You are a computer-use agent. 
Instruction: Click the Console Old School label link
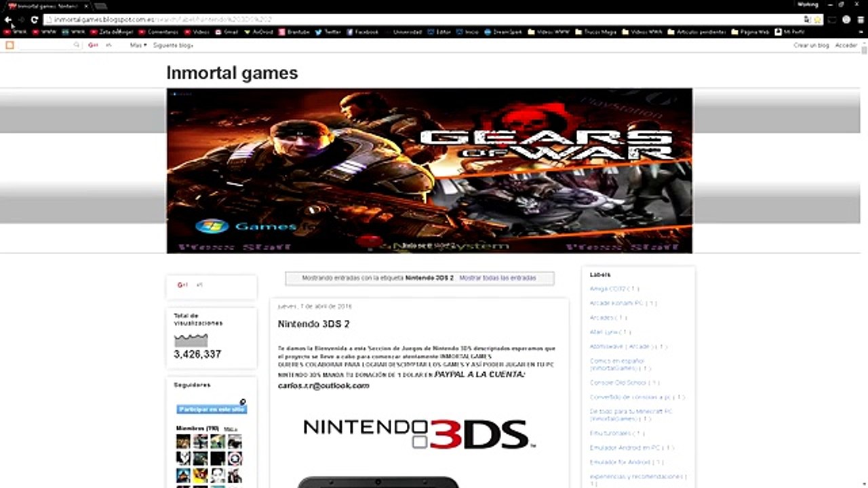coord(624,382)
